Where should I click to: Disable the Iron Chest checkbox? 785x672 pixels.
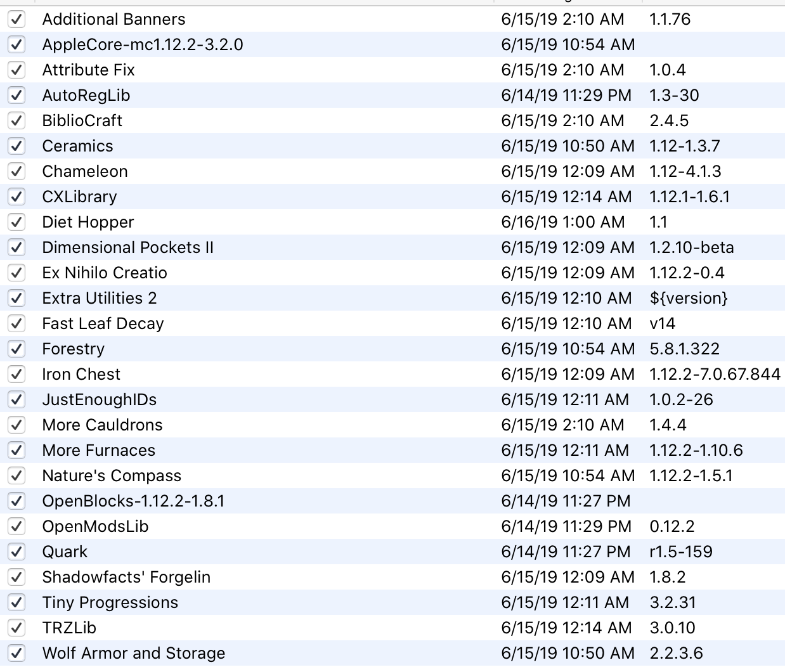click(x=16, y=374)
